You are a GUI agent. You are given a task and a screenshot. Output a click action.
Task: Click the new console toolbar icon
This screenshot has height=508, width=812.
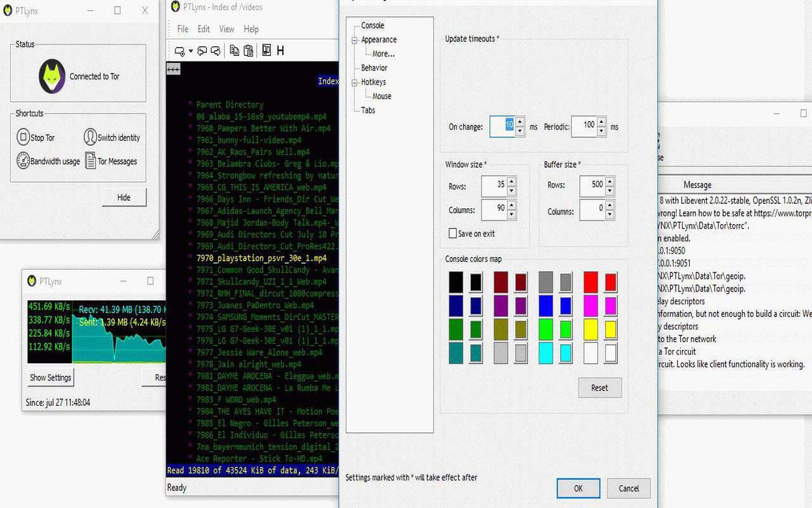(180, 51)
